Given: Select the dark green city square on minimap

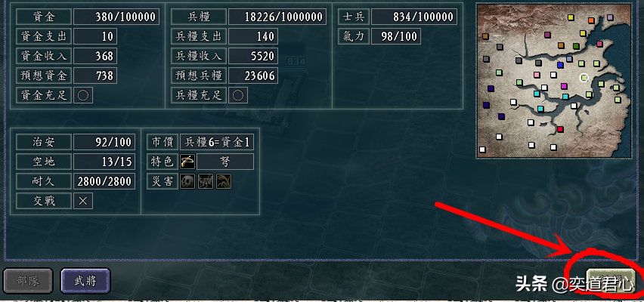Looking at the screenshot, I should pyautogui.click(x=576, y=46).
